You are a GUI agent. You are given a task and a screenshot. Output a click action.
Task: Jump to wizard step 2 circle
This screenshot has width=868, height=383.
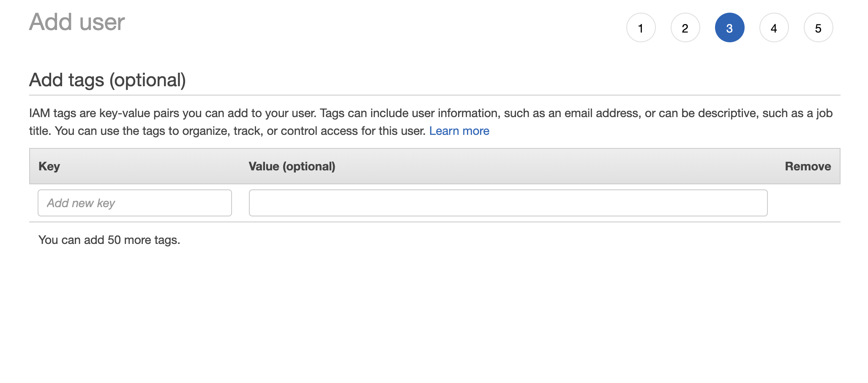(x=685, y=28)
